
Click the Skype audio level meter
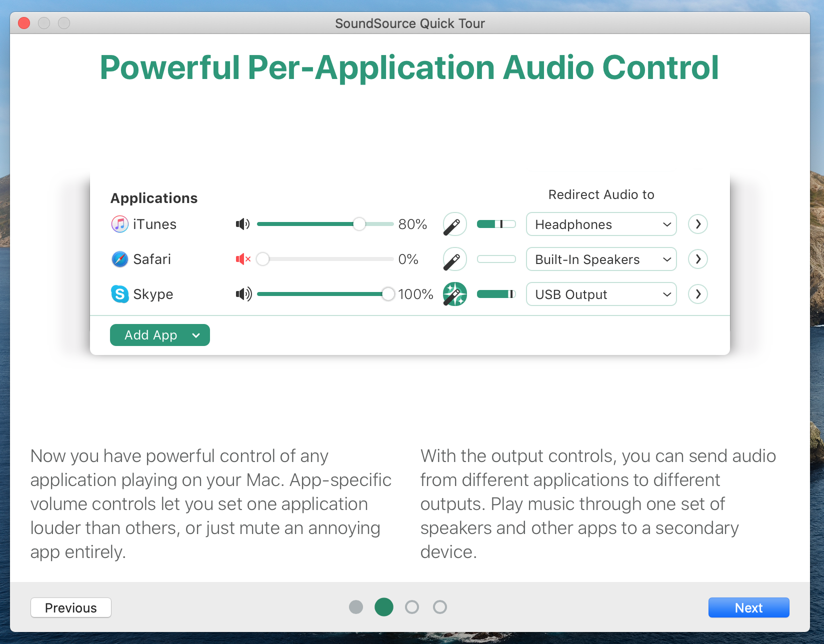coord(496,294)
